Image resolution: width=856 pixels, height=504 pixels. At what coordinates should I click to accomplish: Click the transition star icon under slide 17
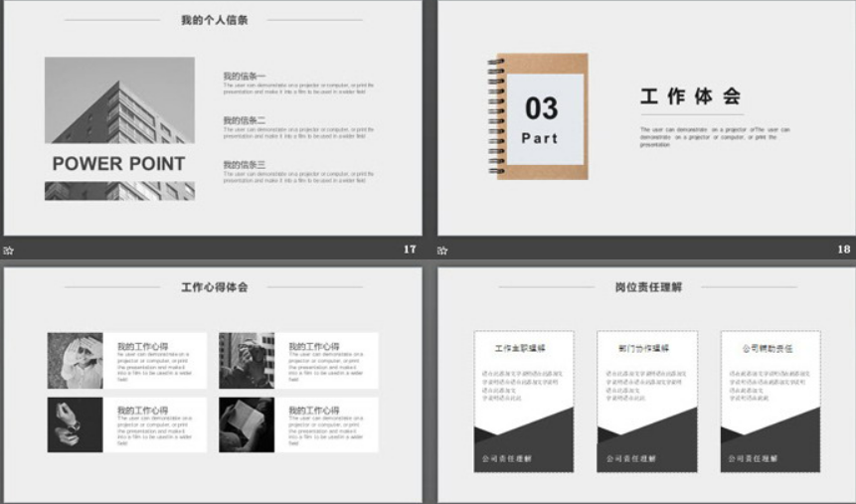click(x=9, y=251)
